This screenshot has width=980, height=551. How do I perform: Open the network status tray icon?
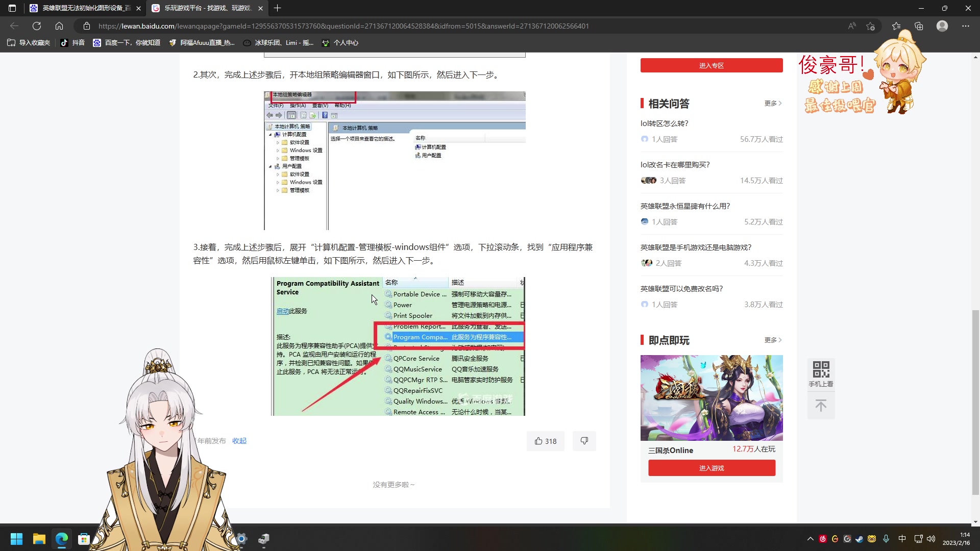(918, 539)
